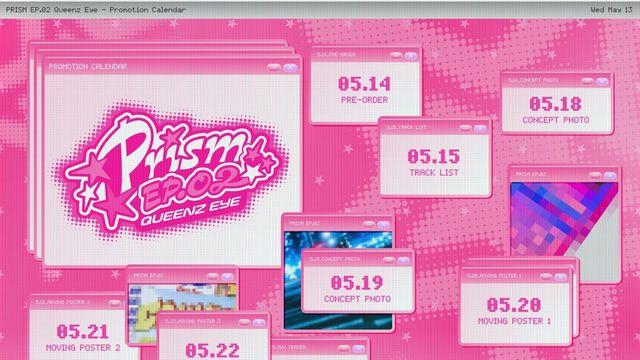Screen dimensions: 640x360
Task: Close the 05.22 window
Action: tap(259, 323)
